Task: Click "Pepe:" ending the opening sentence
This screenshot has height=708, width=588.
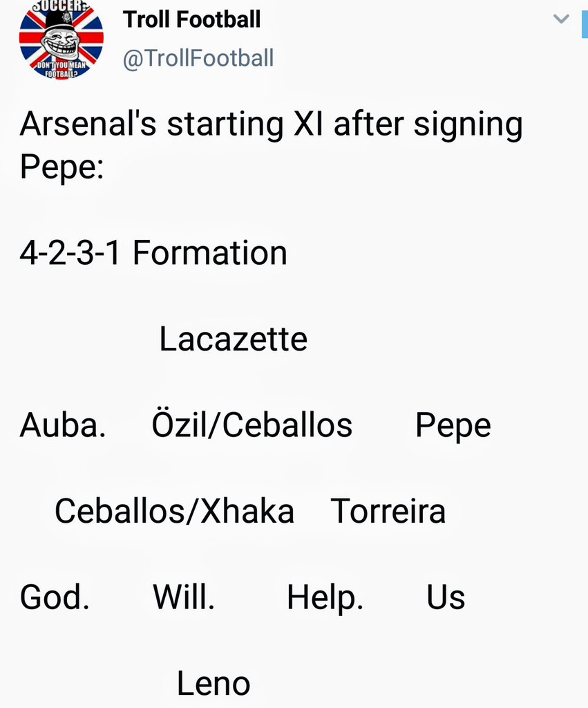Action: tap(61, 168)
